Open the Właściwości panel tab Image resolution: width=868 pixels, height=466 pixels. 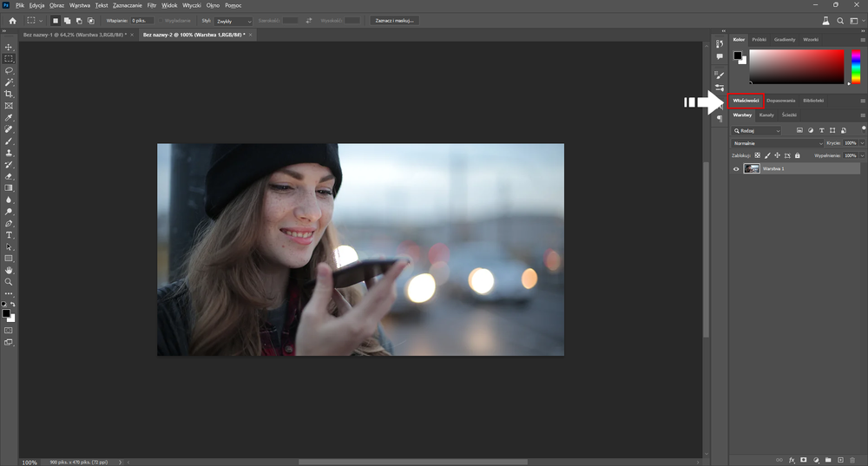point(746,101)
